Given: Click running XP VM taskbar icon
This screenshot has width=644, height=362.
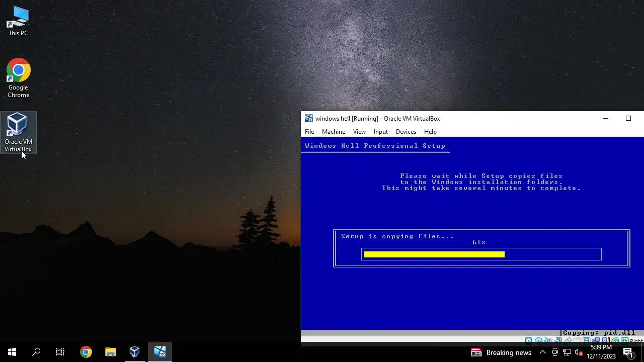Looking at the screenshot, I should click(x=160, y=352).
